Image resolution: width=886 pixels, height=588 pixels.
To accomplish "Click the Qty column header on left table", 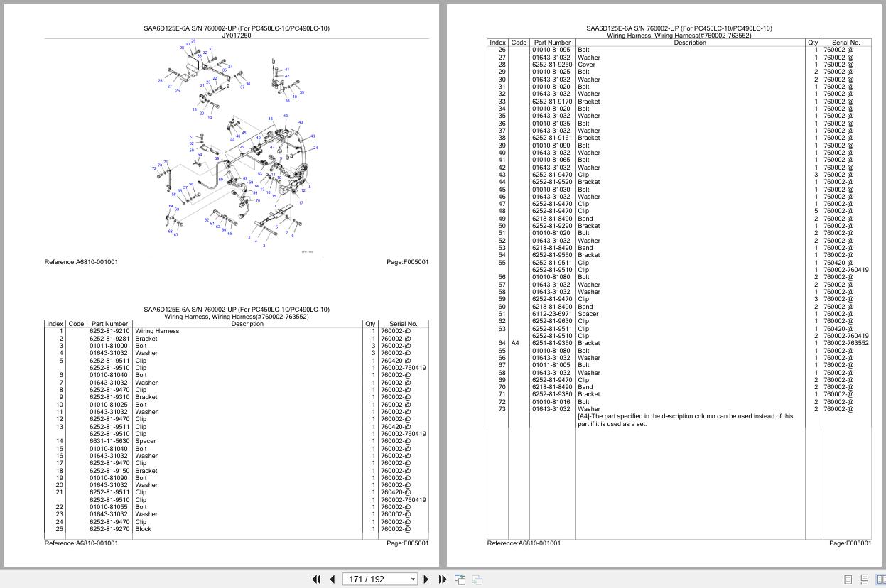I will coord(370,324).
